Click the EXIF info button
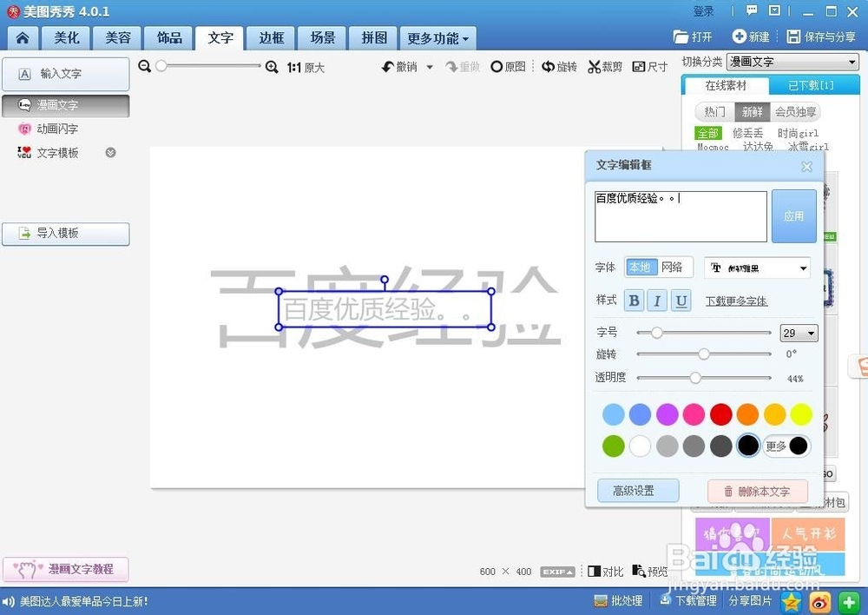The width and height of the screenshot is (868, 615). point(557,572)
